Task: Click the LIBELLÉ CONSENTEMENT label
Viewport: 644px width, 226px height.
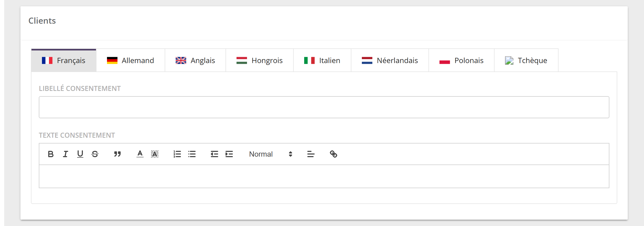Action: [x=80, y=88]
